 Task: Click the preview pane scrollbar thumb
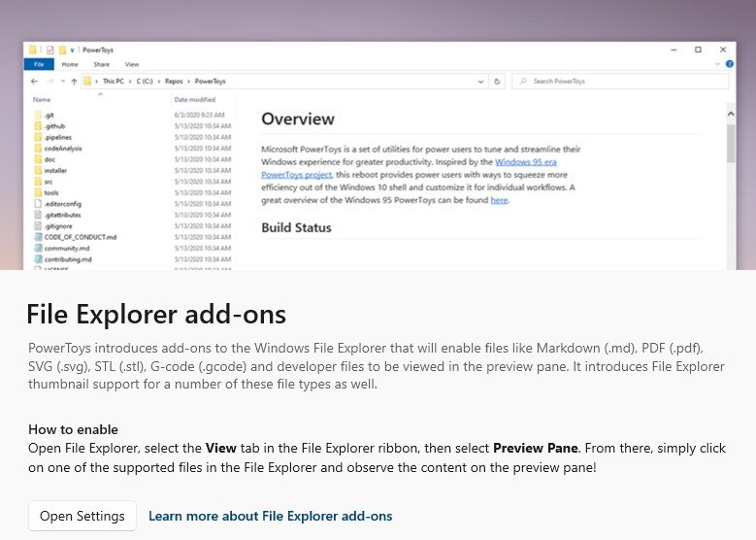(731, 144)
